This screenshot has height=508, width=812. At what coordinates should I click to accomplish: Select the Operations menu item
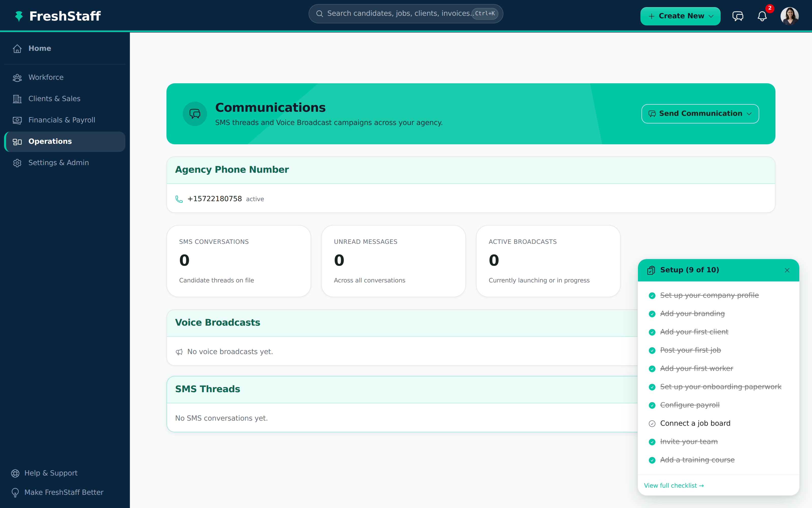click(64, 141)
